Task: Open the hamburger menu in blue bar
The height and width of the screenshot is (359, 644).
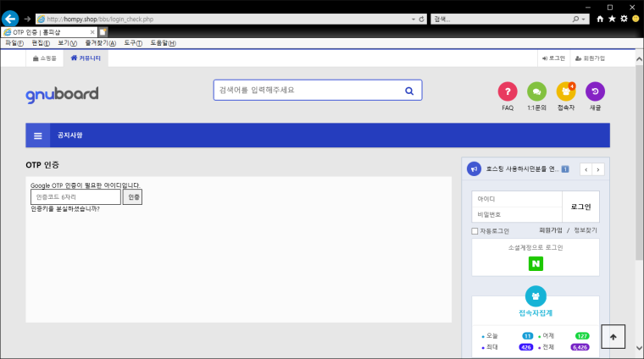Action: coord(37,135)
